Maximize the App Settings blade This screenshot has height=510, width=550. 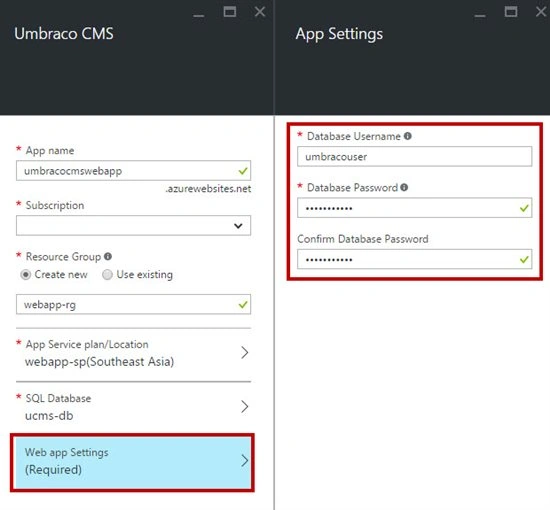click(511, 12)
